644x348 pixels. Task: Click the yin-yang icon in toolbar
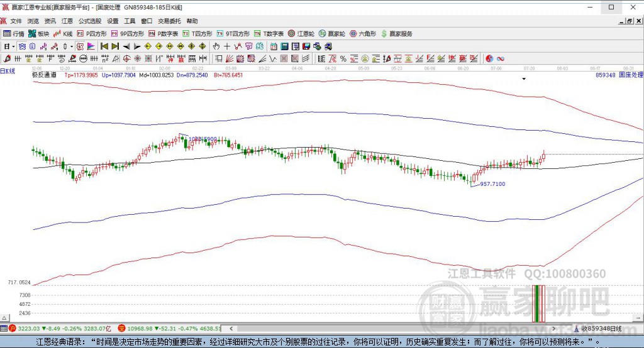(489, 58)
